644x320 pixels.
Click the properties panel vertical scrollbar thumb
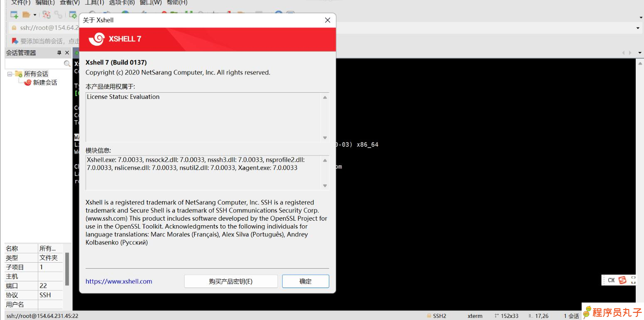[67, 268]
